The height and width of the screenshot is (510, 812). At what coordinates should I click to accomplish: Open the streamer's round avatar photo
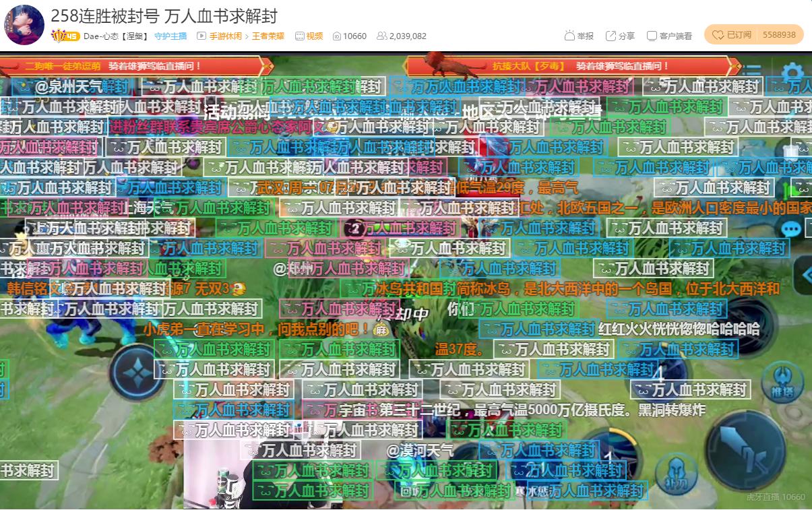pos(25,26)
